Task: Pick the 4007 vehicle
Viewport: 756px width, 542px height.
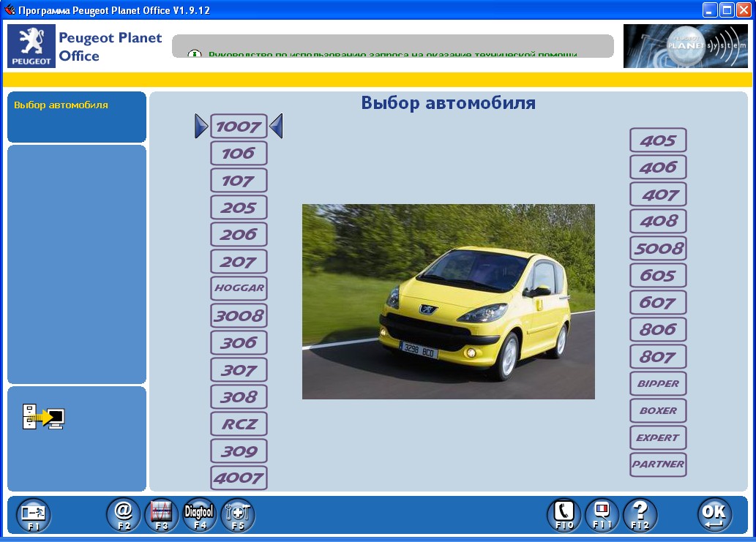Action: coord(239,478)
